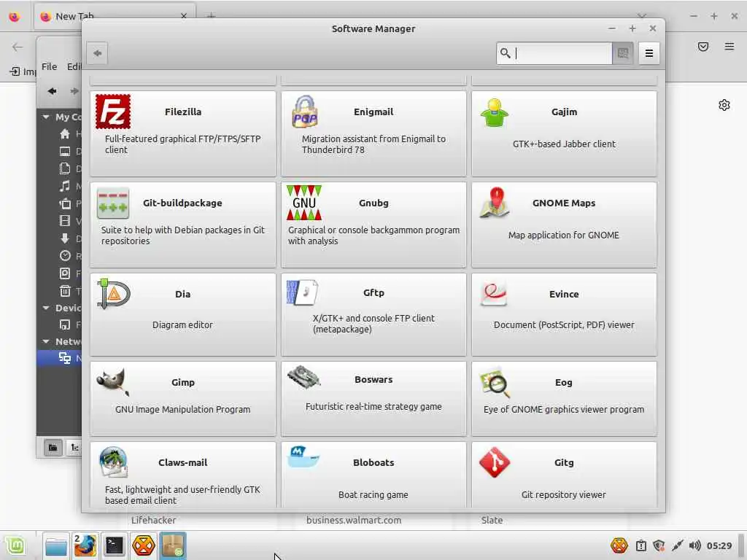The width and height of the screenshot is (747, 560).
Task: Click the Firefox Pocket icon
Action: 703,46
